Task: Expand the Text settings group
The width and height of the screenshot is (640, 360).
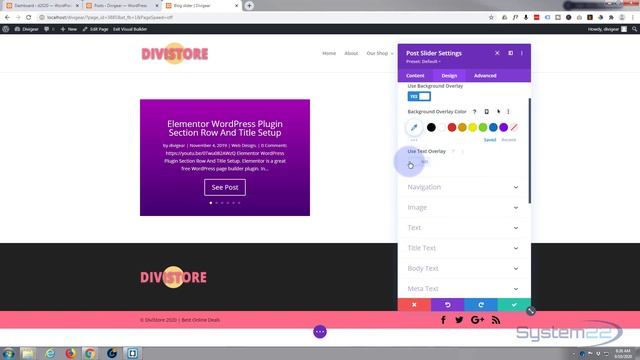Action: 464,228
